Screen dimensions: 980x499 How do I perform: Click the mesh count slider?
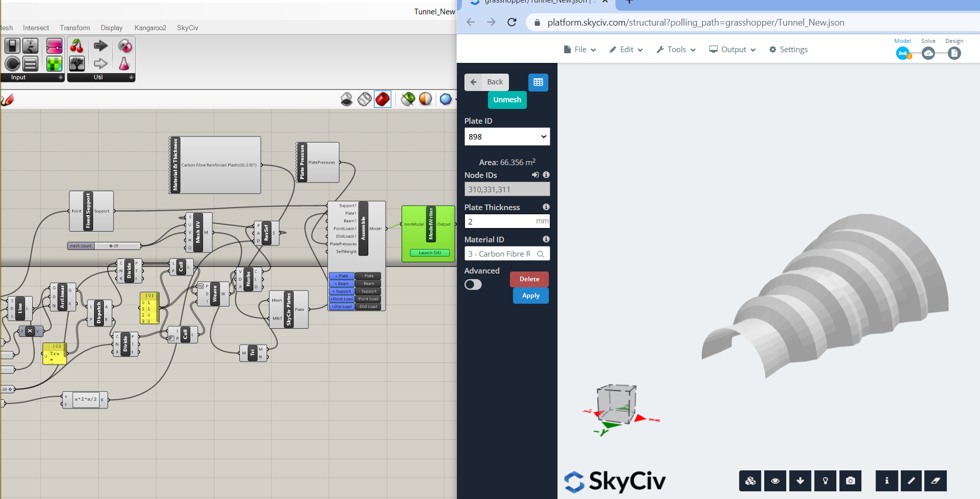[x=117, y=246]
